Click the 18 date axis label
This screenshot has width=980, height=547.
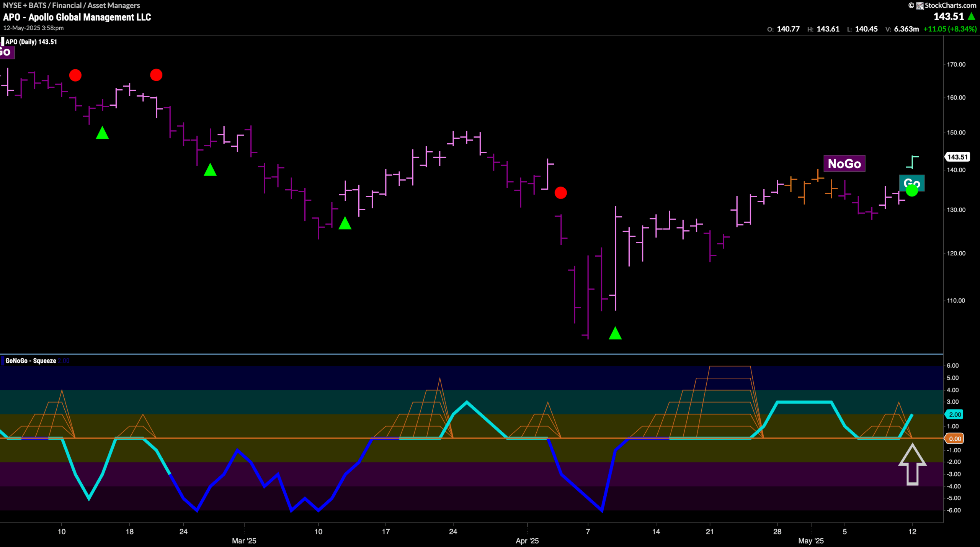coord(130,532)
